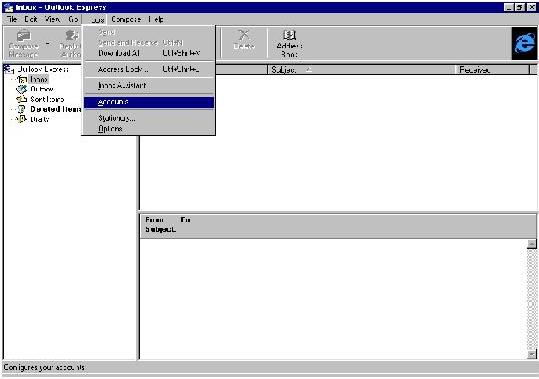Sort messages by the Subject column
Viewport: 539px width, 379px height.
pos(361,70)
